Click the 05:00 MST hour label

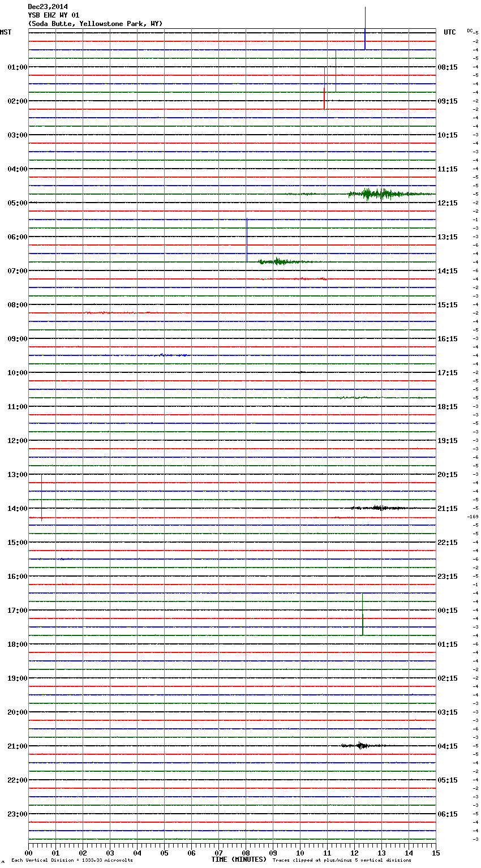pyautogui.click(x=18, y=203)
